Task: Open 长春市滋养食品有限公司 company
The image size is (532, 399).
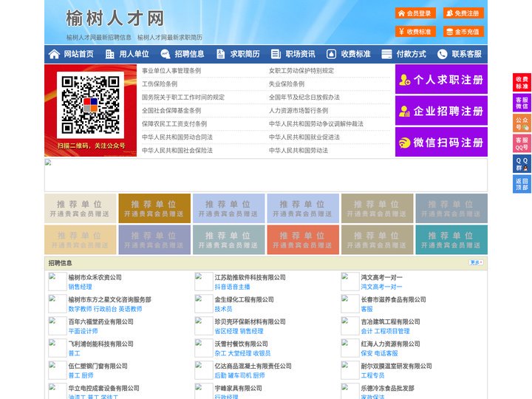Action: [393, 299]
